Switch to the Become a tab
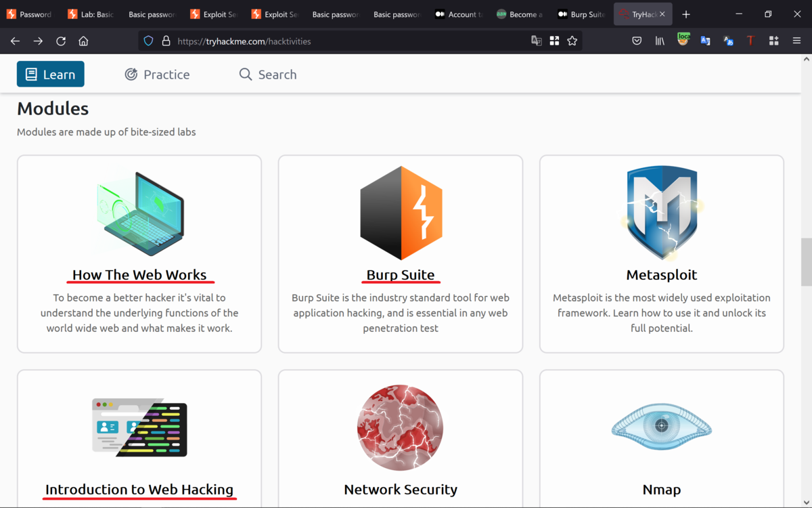812x508 pixels. 519,14
